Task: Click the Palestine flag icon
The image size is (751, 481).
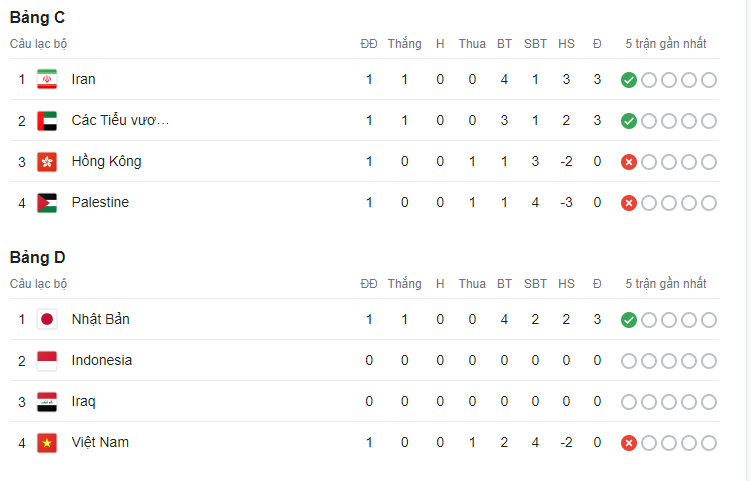Action: point(47,203)
